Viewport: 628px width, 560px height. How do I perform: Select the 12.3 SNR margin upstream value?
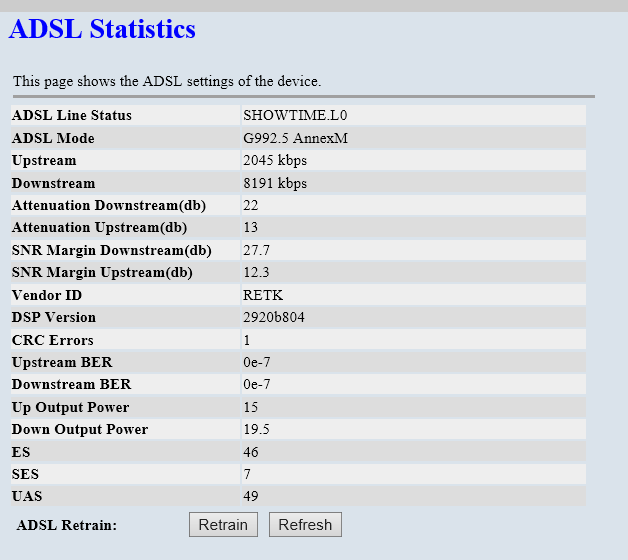256,272
